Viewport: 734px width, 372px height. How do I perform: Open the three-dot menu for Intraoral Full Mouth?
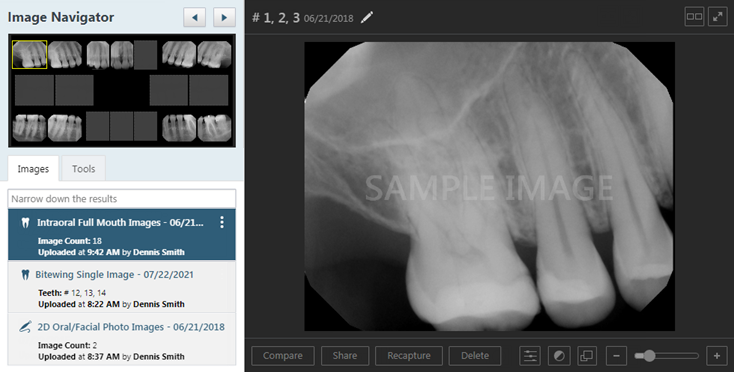tap(222, 222)
